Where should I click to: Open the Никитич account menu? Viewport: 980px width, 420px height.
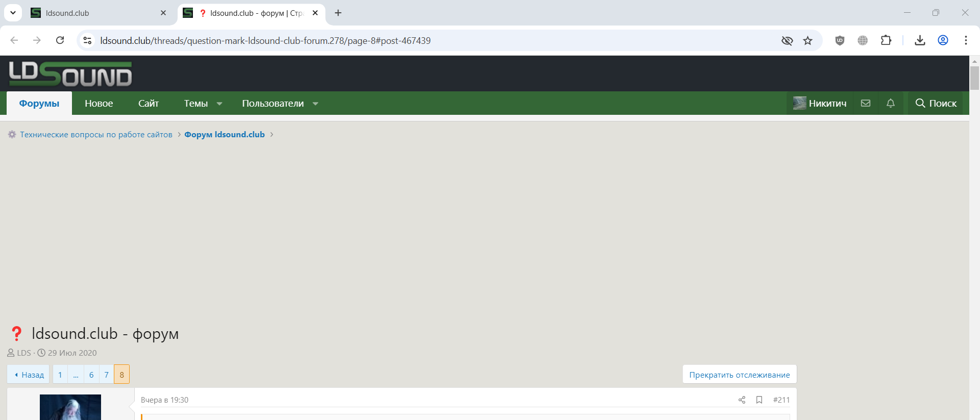(x=820, y=103)
